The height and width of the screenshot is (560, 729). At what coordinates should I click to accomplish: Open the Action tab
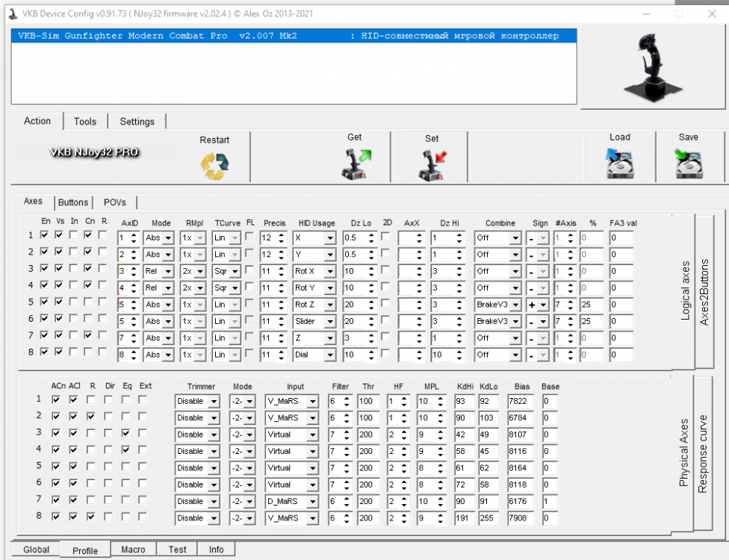click(x=37, y=121)
